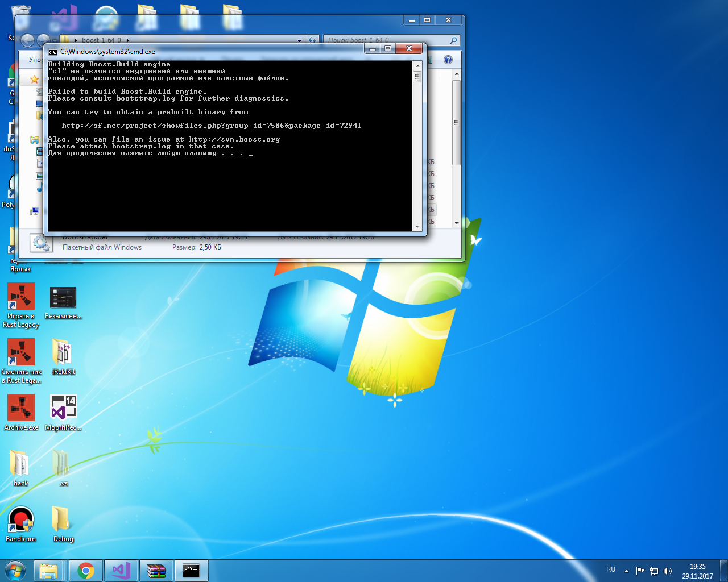Select Music library in the Explorer navigation pane
Screen dimensions: 728x582
point(40,187)
